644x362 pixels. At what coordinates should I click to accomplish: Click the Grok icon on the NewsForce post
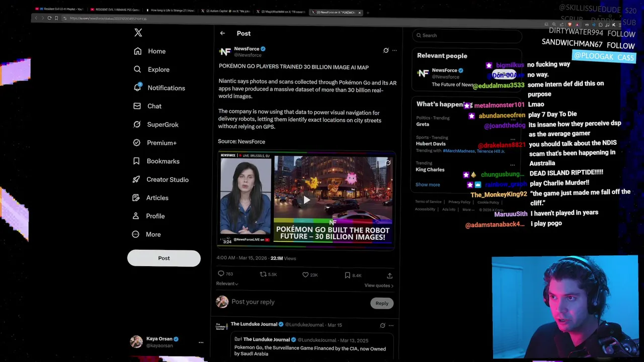tap(386, 50)
